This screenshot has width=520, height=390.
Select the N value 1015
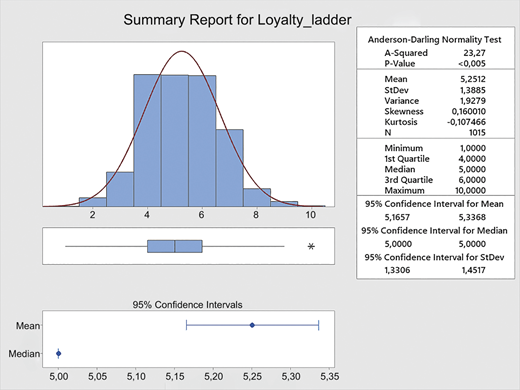coord(477,133)
